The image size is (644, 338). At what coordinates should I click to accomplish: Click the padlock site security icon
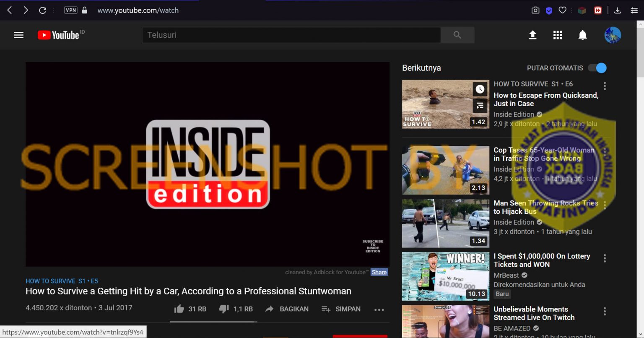point(85,10)
